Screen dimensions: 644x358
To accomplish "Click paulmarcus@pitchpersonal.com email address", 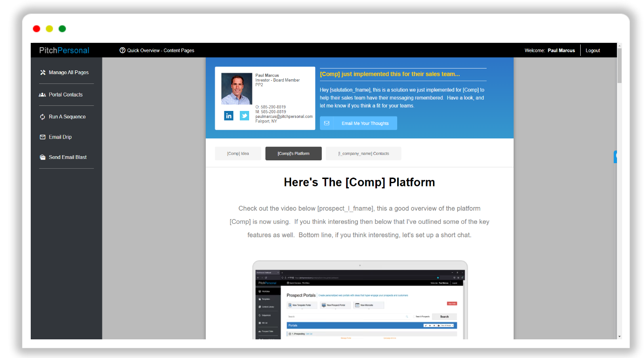I will click(284, 117).
